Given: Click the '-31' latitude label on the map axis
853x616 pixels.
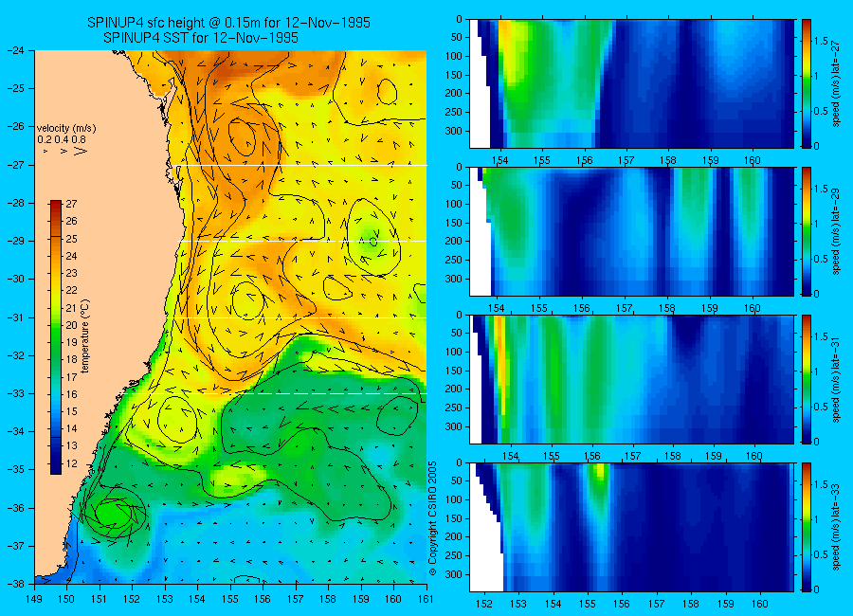Looking at the screenshot, I should (14, 317).
